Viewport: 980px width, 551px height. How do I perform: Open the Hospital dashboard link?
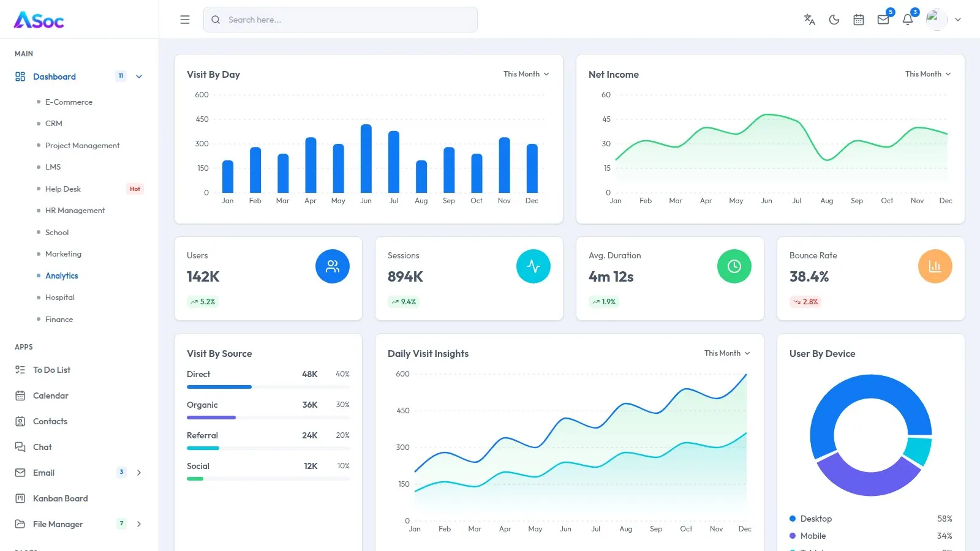coord(60,298)
